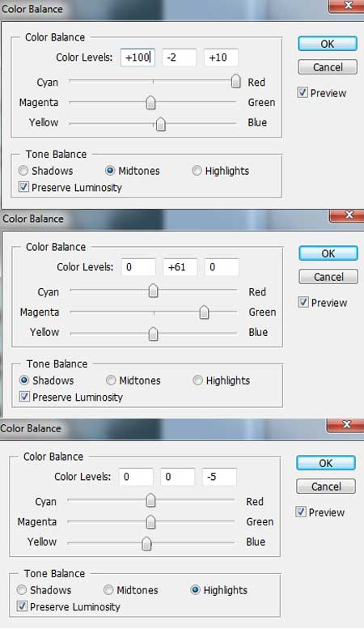364x629 pixels.
Task: Click the Magenta-Green slider handle at +61
Action: [x=204, y=312]
